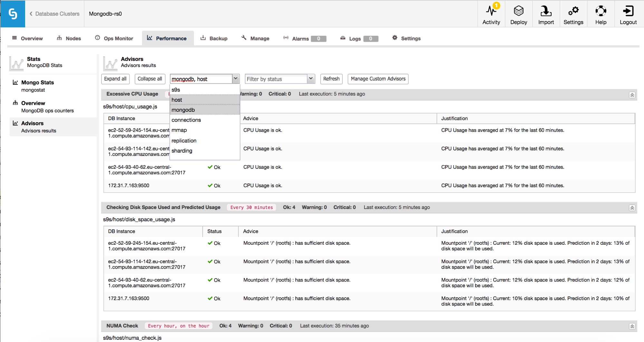The height and width of the screenshot is (342, 644).
Task: Open the cluster Settings tab
Action: pos(407,38)
